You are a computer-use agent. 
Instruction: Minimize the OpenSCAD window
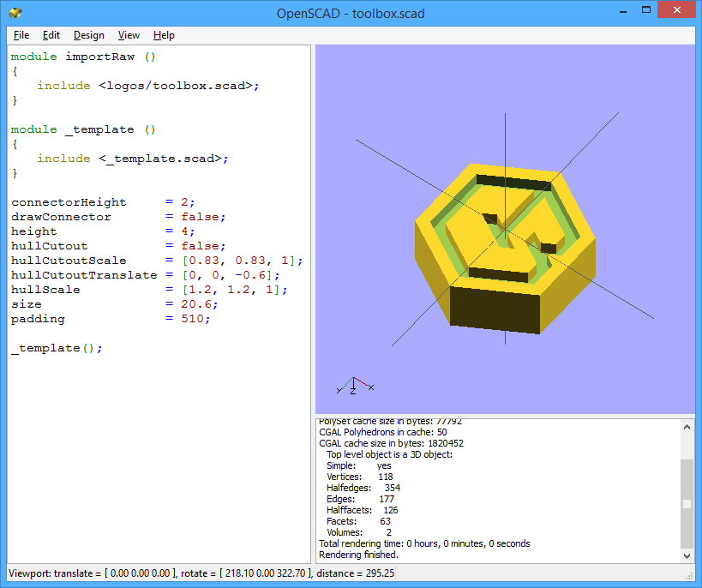point(623,11)
